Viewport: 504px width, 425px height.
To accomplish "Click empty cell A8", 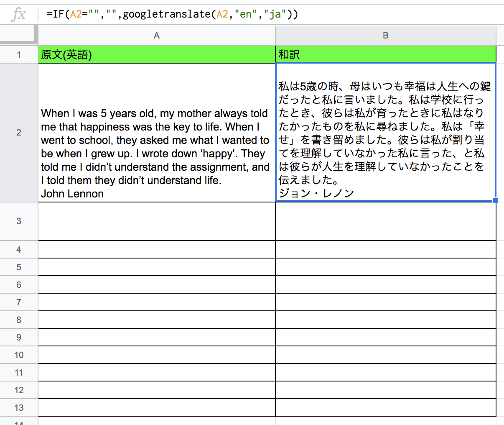I will click(x=157, y=320).
